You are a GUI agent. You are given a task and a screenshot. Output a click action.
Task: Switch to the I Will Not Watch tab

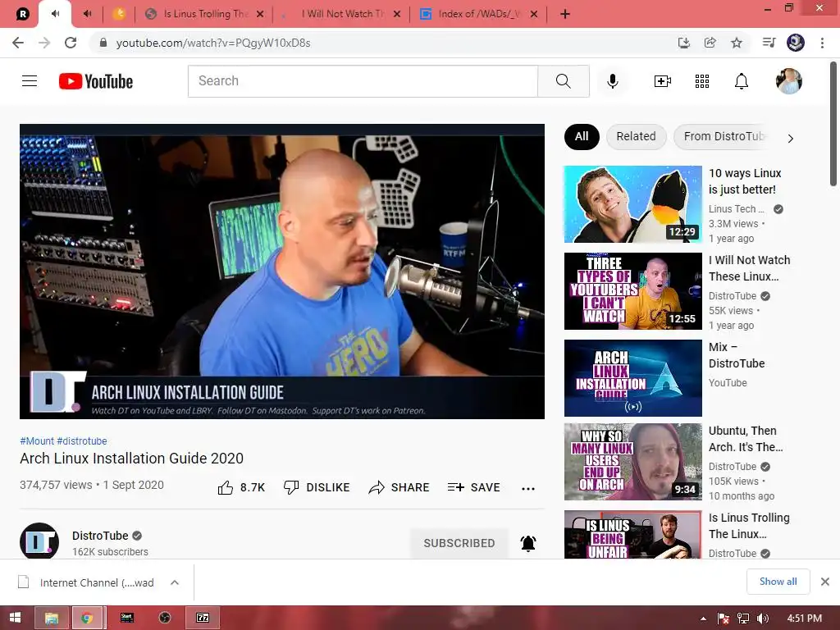tap(343, 14)
